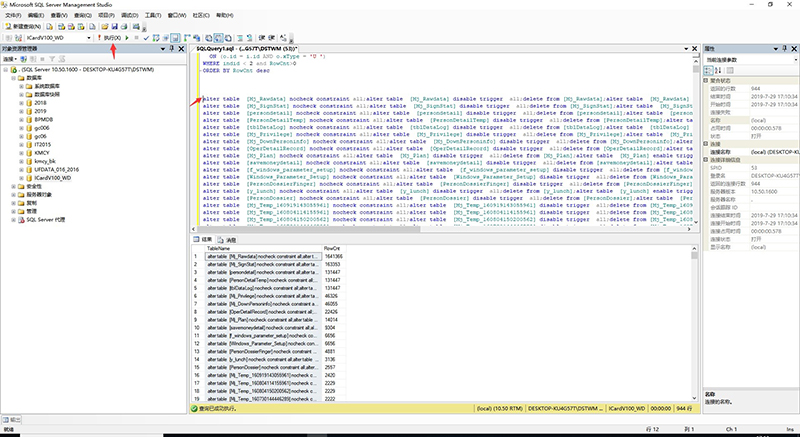Expand the BPMDB database node
800x437 pixels.
(21, 119)
